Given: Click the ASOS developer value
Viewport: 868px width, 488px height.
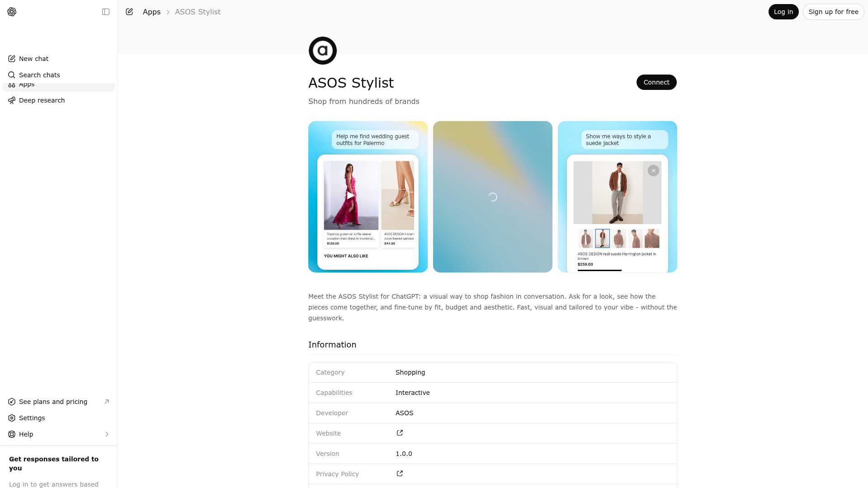Looking at the screenshot, I should pyautogui.click(x=404, y=413).
